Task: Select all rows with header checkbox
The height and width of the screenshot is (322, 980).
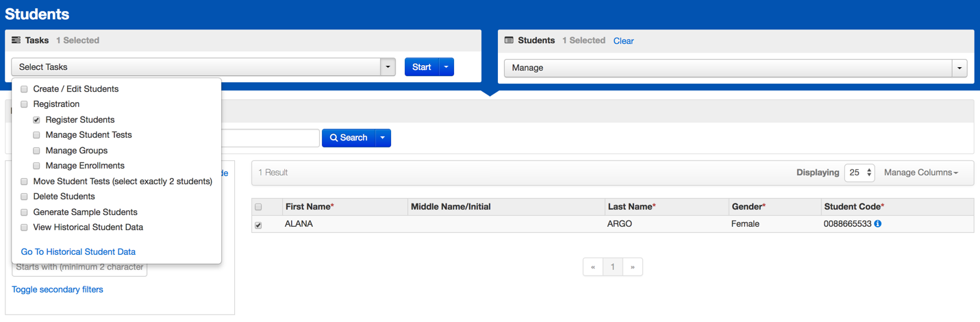Action: [x=258, y=207]
